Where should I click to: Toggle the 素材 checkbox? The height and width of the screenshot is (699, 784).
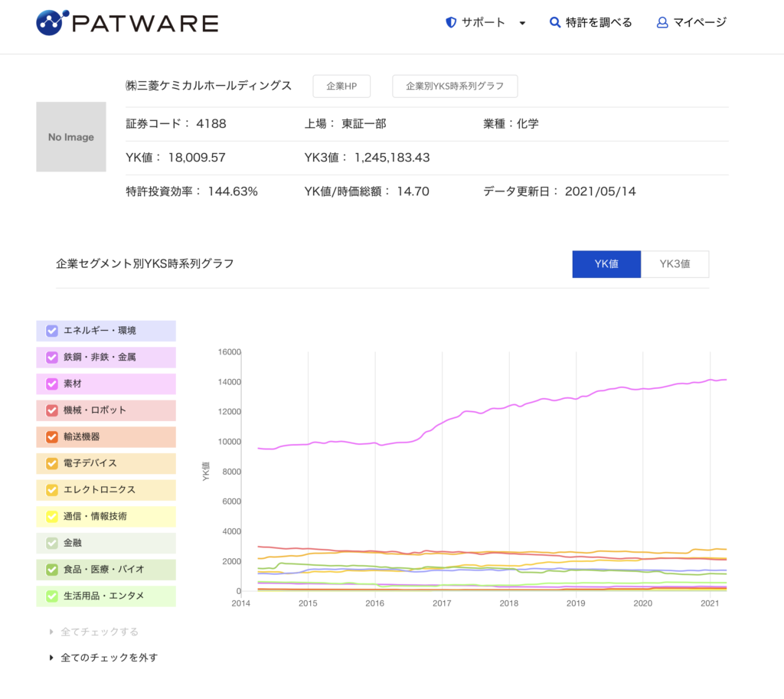tap(52, 384)
